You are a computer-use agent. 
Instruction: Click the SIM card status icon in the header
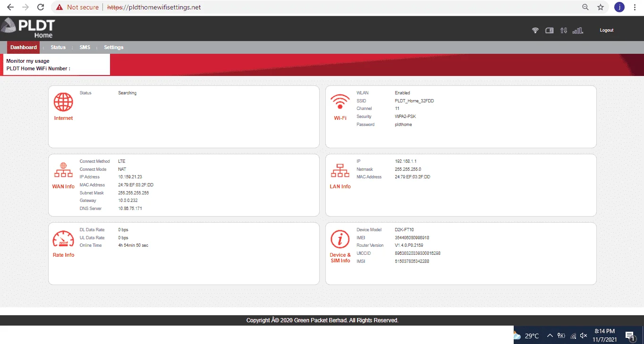[x=549, y=30]
